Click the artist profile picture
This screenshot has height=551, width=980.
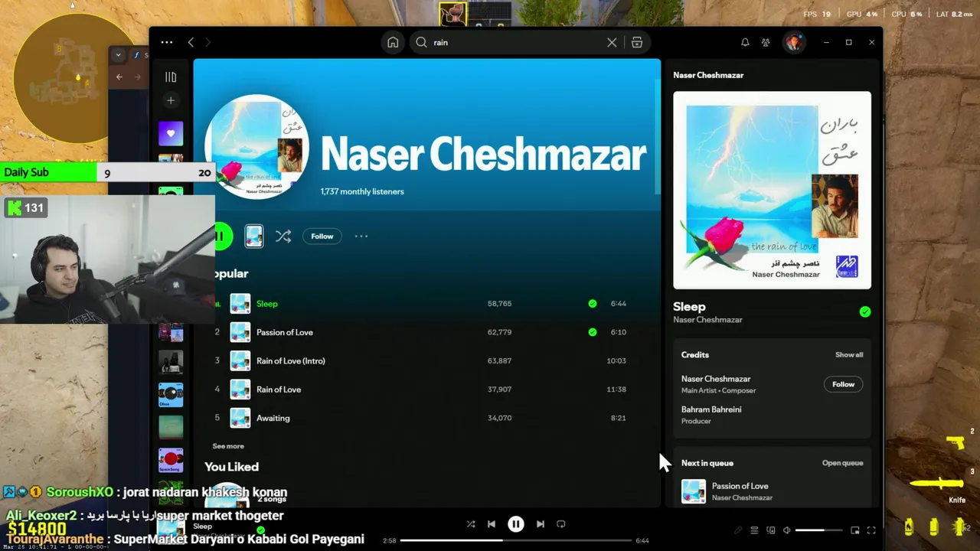(x=256, y=147)
